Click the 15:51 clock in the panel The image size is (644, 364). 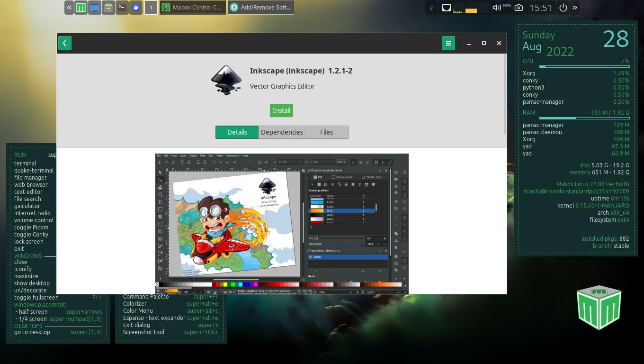pos(541,8)
